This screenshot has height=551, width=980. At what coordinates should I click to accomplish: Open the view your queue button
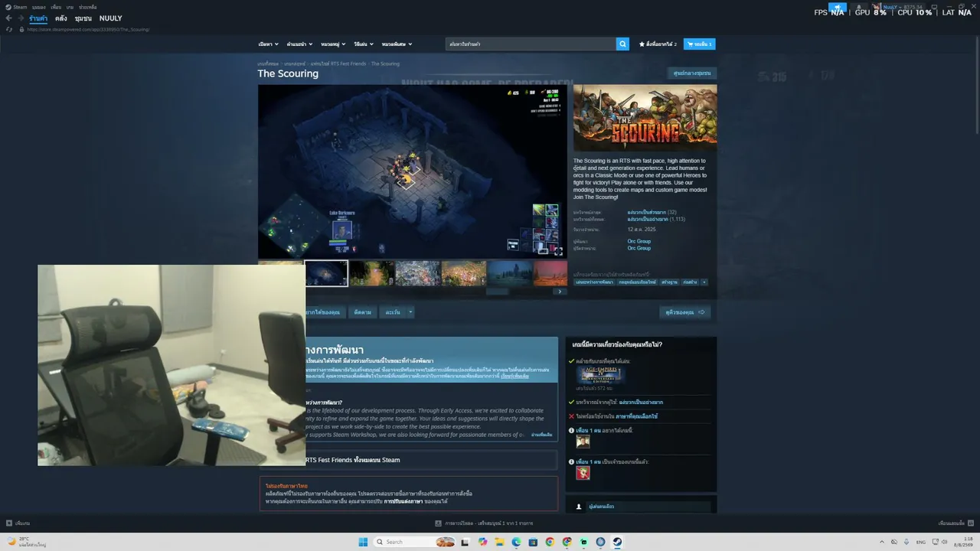(x=685, y=312)
